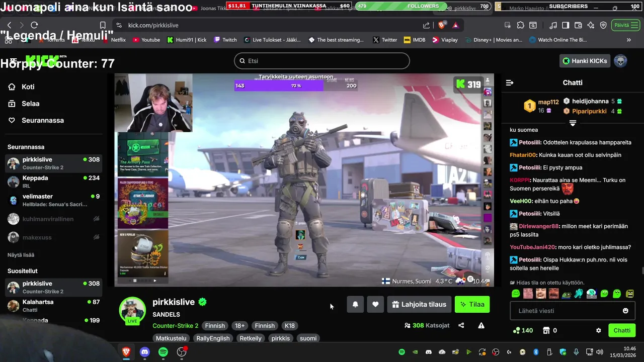Select the followed channel Keppada (IRL)
This screenshot has height=362, width=644.
[54, 182]
